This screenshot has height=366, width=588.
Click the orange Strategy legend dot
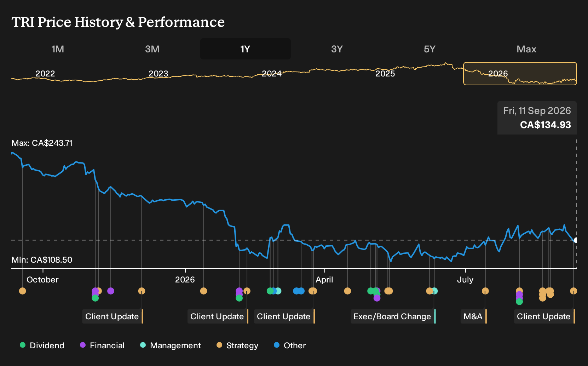219,345
